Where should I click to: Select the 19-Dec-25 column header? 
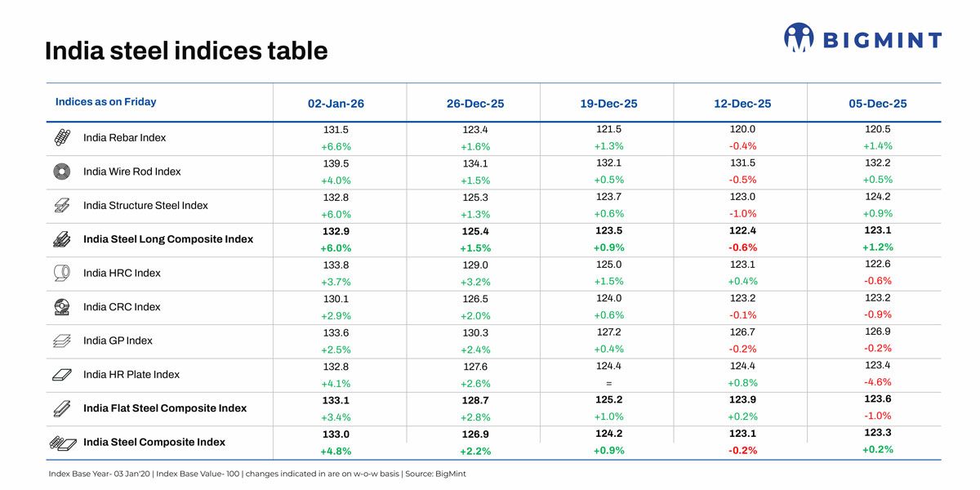[608, 104]
